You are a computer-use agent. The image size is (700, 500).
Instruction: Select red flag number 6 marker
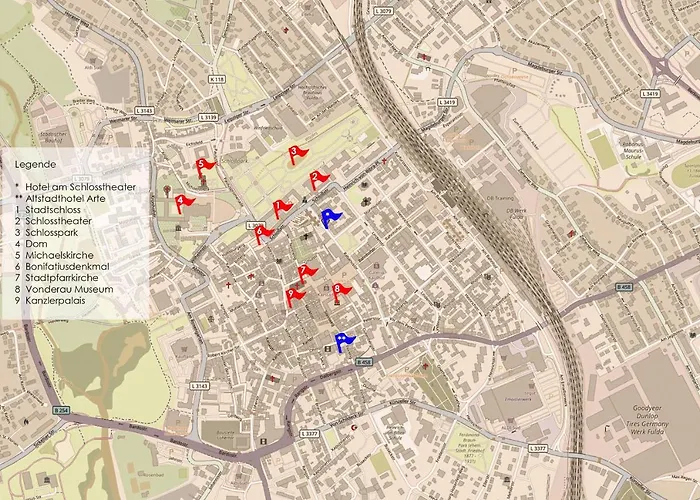[263, 234]
